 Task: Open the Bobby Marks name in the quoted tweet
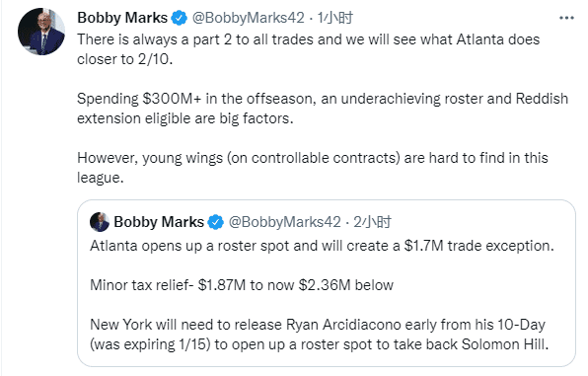pyautogui.click(x=159, y=222)
